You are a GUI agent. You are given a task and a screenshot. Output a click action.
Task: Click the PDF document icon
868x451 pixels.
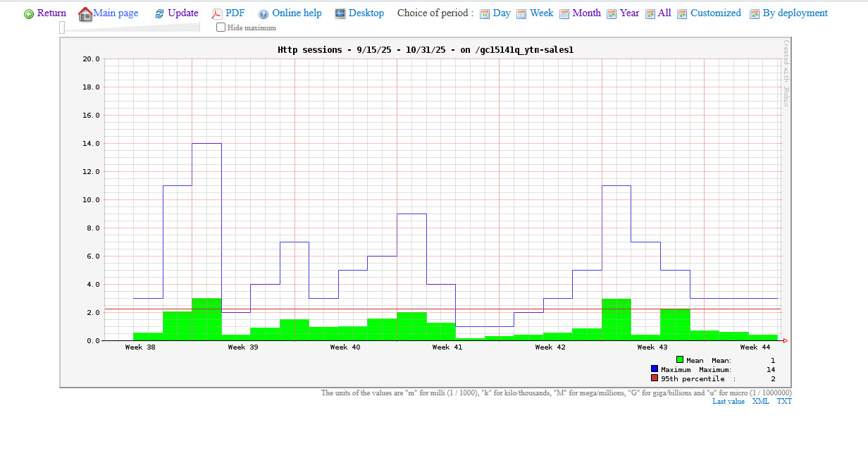(x=218, y=14)
